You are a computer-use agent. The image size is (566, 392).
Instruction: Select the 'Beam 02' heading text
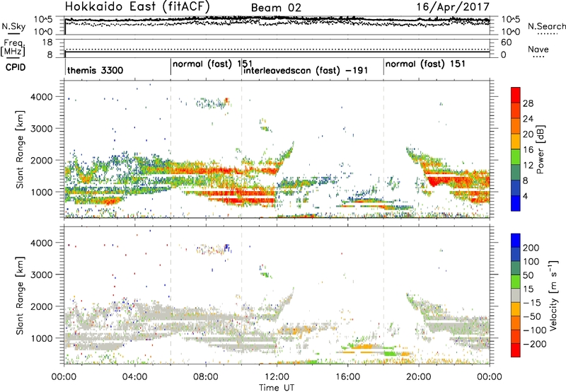276,8
